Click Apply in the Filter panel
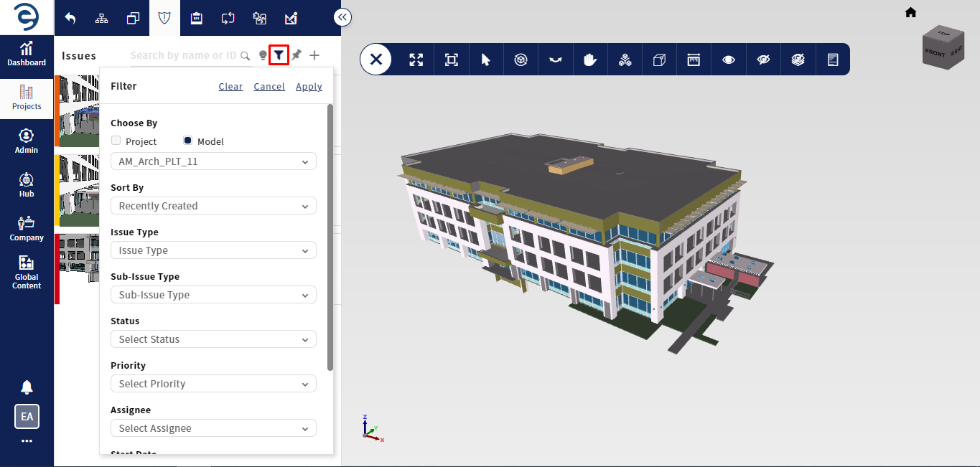The width and height of the screenshot is (980, 467). coord(309,86)
